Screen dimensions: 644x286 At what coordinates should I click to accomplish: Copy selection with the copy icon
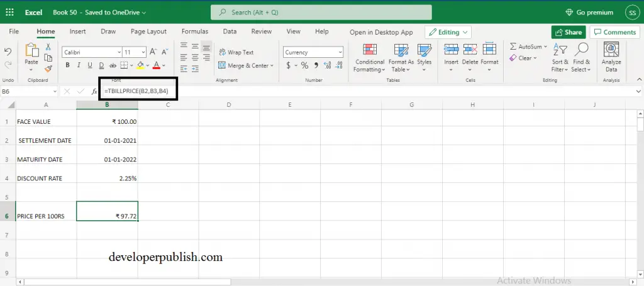[x=48, y=58]
